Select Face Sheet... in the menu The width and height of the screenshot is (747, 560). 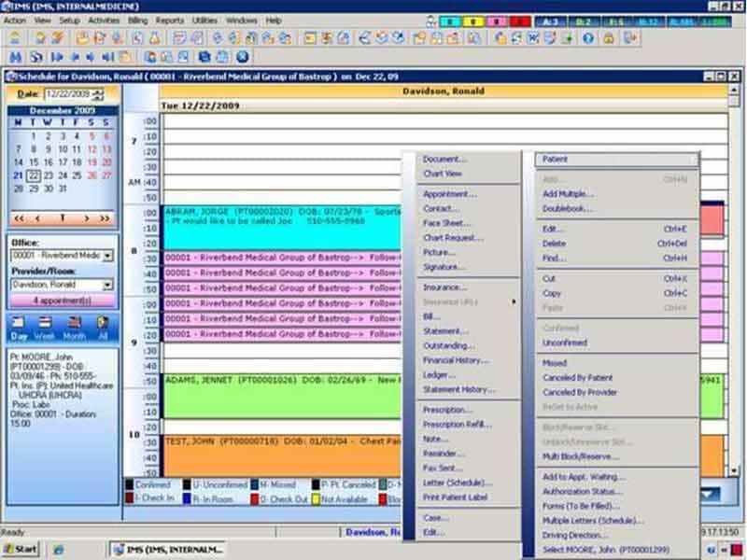click(x=446, y=223)
